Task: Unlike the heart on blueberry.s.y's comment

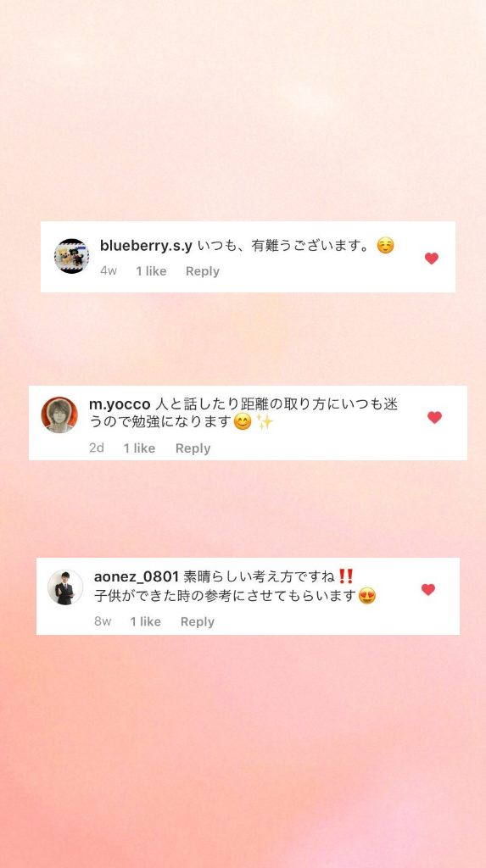Action: click(431, 258)
